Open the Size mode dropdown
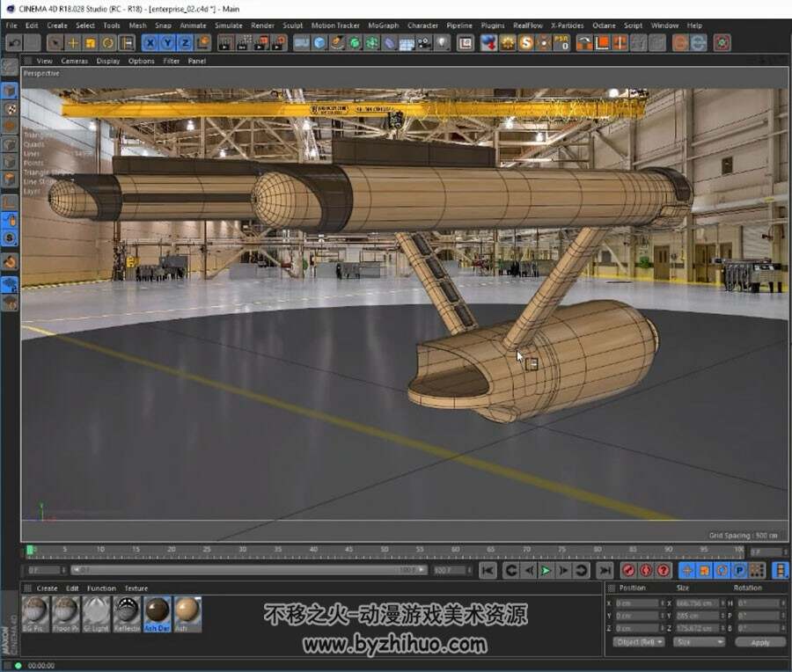 tap(699, 642)
